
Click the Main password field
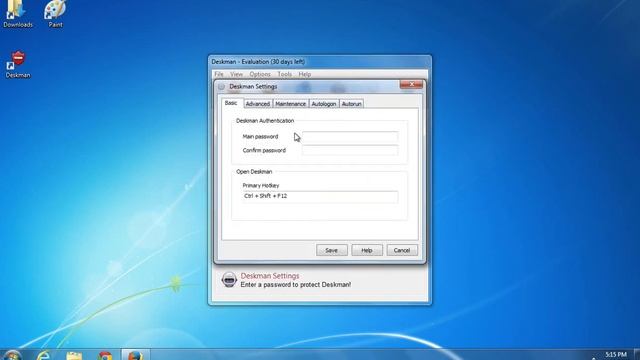tap(350, 136)
